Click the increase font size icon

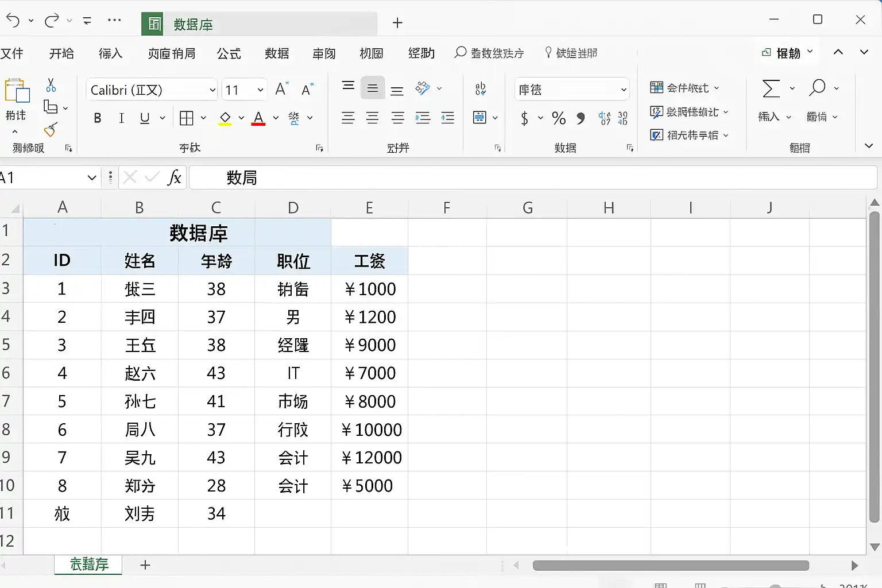pyautogui.click(x=281, y=89)
